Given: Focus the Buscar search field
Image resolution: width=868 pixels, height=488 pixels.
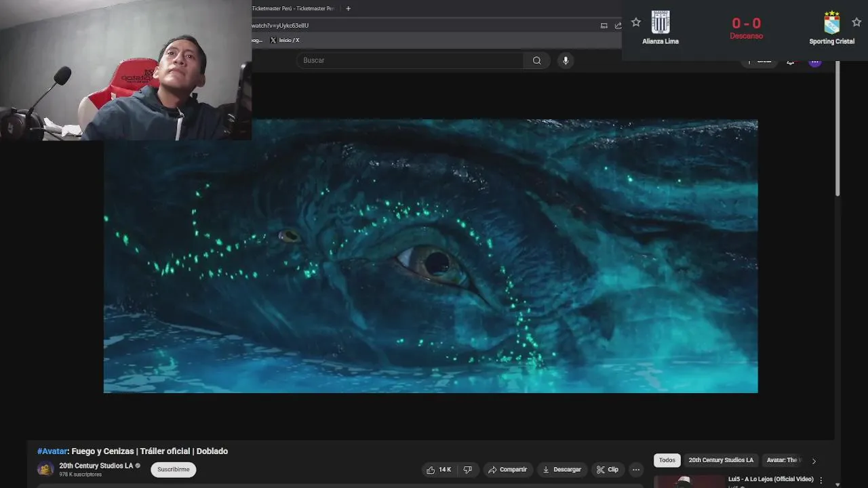Looking at the screenshot, I should pos(410,60).
